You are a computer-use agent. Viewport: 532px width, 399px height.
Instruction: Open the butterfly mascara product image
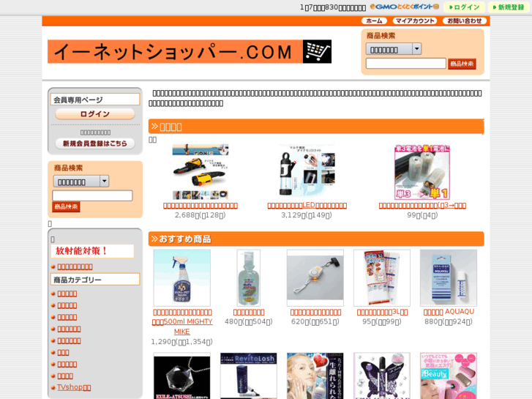pos(382,376)
